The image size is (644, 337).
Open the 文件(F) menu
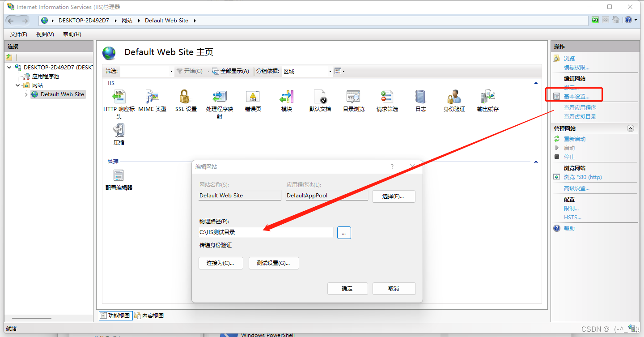[x=19, y=34]
